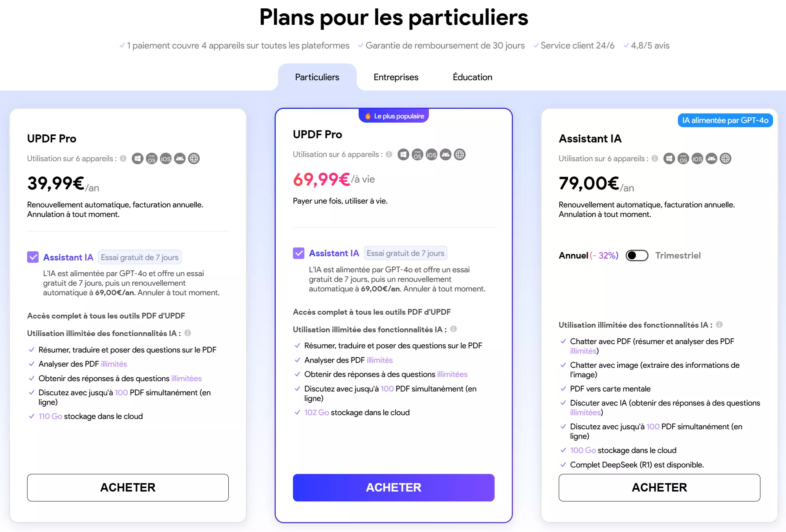
Task: Click info icon beside devices in Assistant IA card
Action: tap(655, 158)
